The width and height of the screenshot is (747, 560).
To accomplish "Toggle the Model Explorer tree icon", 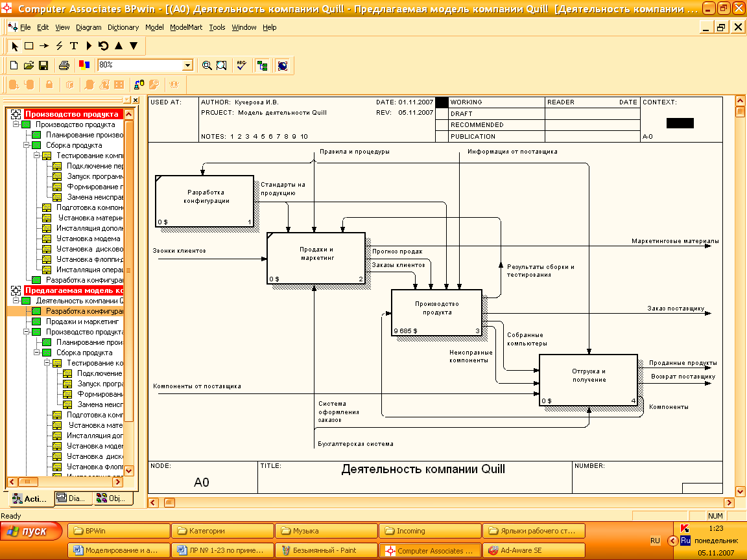I will click(x=262, y=65).
